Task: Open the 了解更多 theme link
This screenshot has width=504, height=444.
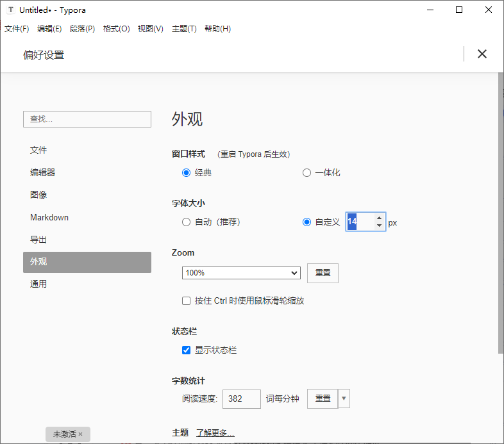Action: click(215, 433)
